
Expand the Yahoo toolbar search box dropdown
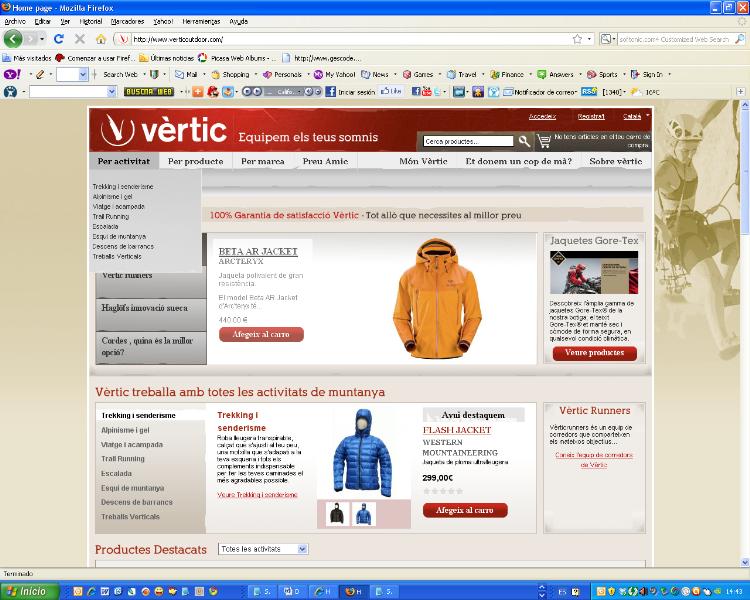click(83, 74)
